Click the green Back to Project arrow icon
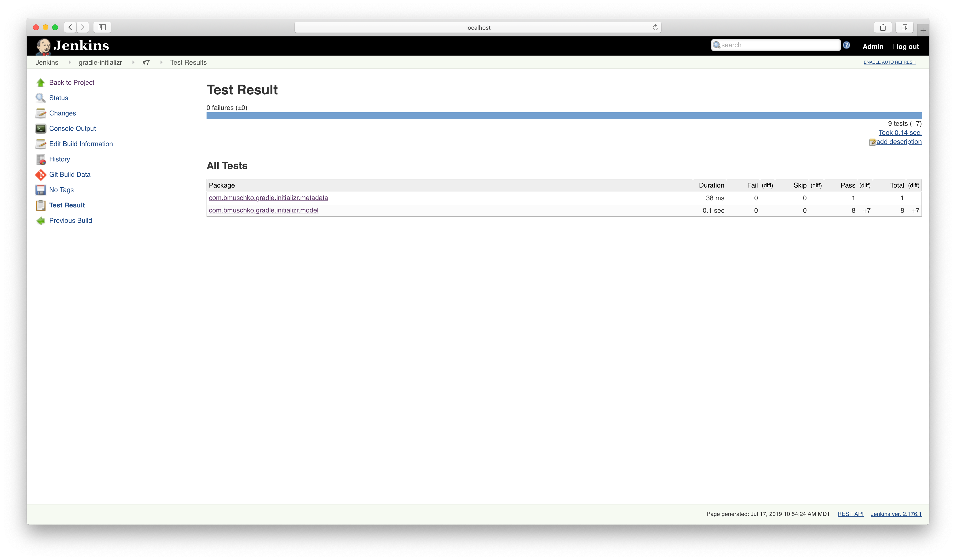The image size is (956, 560). click(x=40, y=83)
